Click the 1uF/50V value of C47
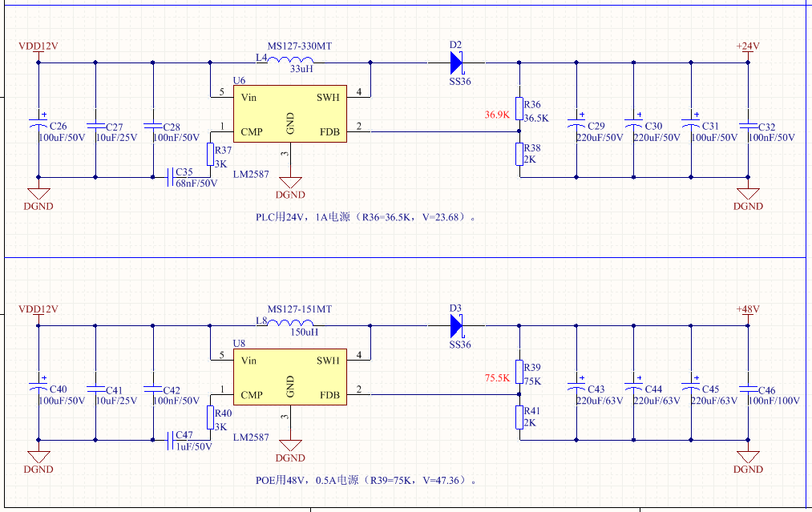Viewport: 812px width, 512px height. pyautogui.click(x=194, y=446)
